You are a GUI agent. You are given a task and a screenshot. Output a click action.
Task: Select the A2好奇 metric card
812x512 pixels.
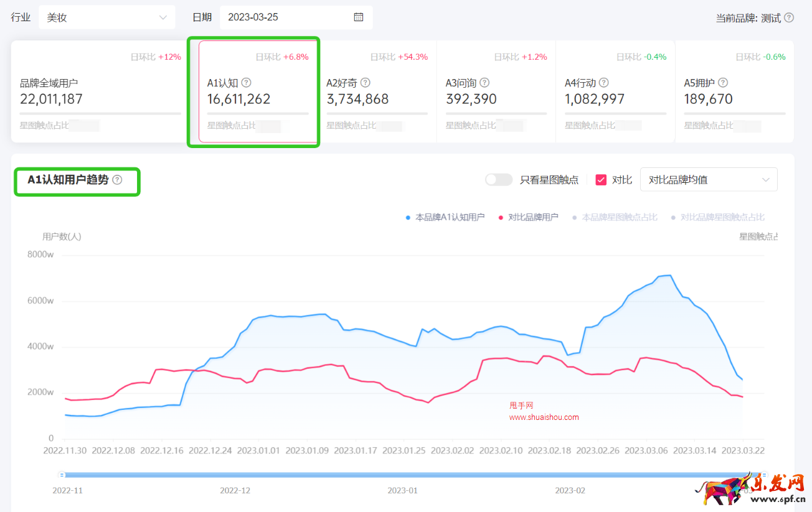[377, 91]
